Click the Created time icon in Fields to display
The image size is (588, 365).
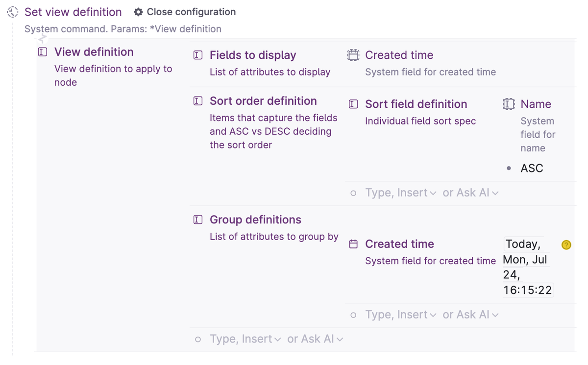353,55
